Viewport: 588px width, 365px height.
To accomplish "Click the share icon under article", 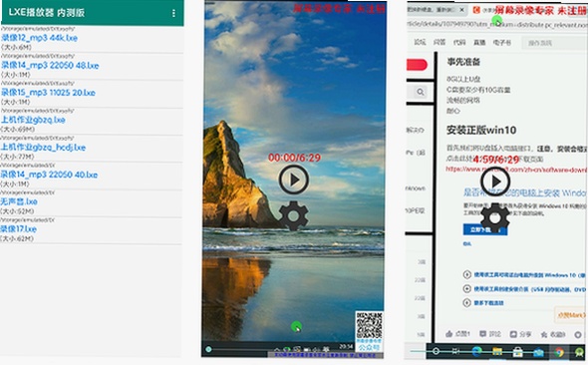I will [513, 334].
